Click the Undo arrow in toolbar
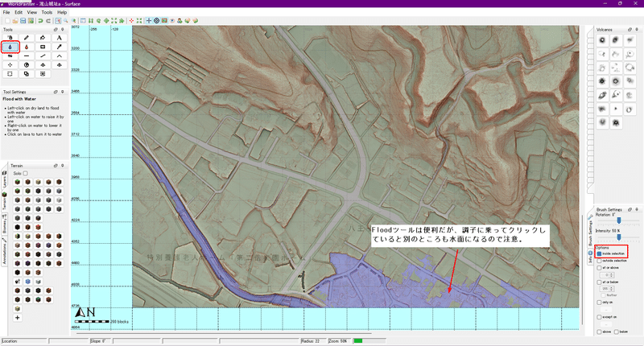The width and height of the screenshot is (644, 346). tap(41, 21)
